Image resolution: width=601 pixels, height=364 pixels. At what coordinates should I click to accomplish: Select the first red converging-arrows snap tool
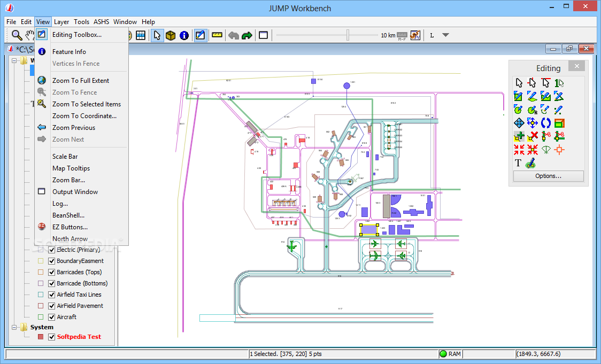coord(519,150)
